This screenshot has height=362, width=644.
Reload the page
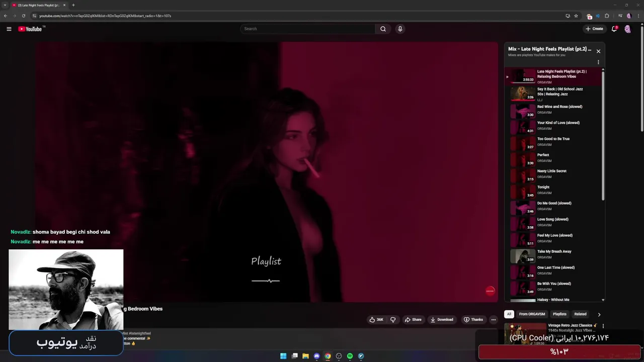point(23,16)
